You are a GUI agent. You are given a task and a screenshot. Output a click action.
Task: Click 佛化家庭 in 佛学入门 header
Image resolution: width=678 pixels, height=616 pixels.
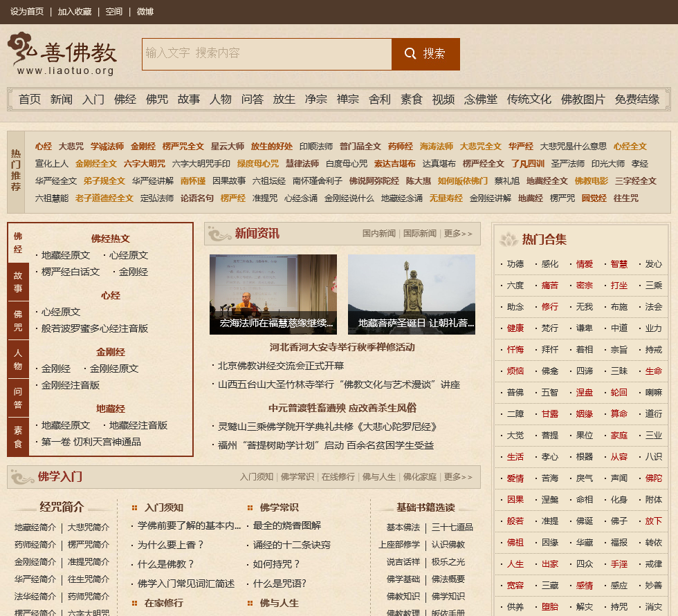tap(419, 476)
